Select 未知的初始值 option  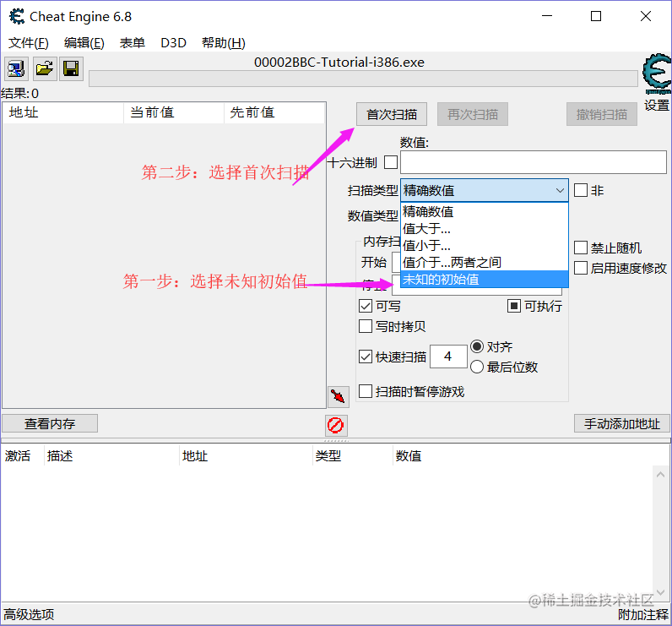[485, 279]
